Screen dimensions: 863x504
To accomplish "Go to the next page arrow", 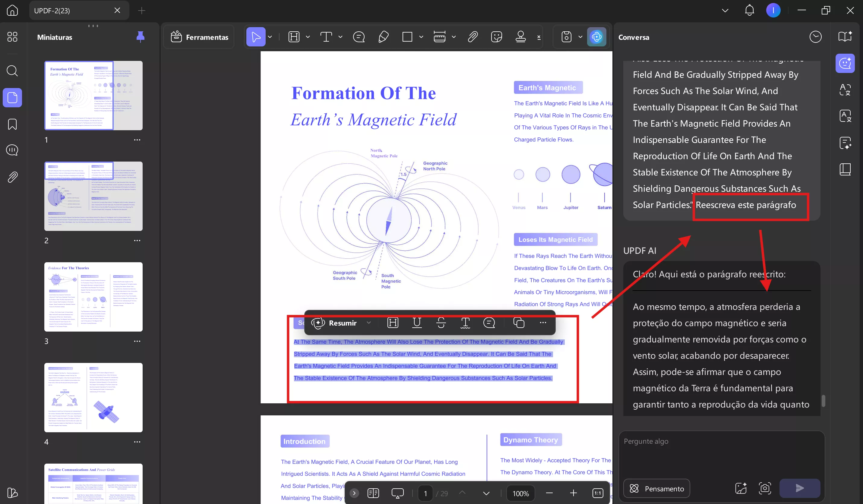I will coord(486,493).
